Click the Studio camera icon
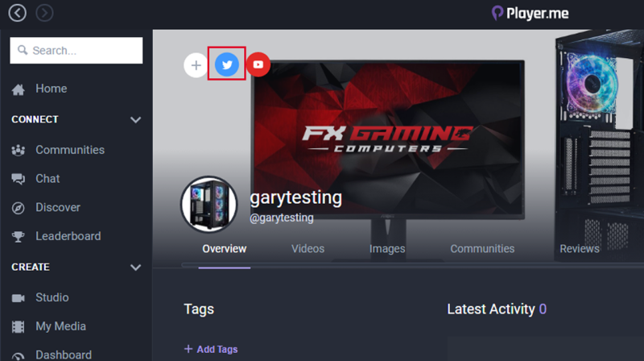 18,298
